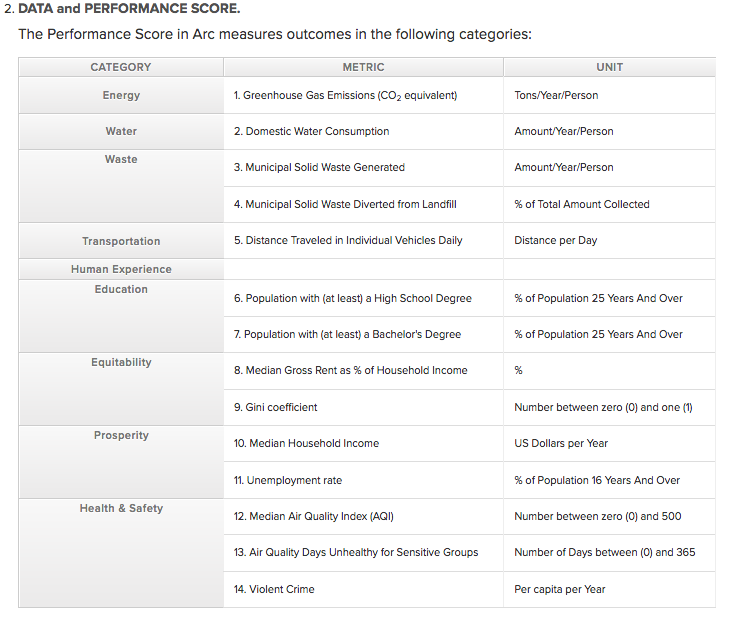The width and height of the screenshot is (742, 621).
Task: Select the Equitability category cell
Action: pyautogui.click(x=121, y=362)
